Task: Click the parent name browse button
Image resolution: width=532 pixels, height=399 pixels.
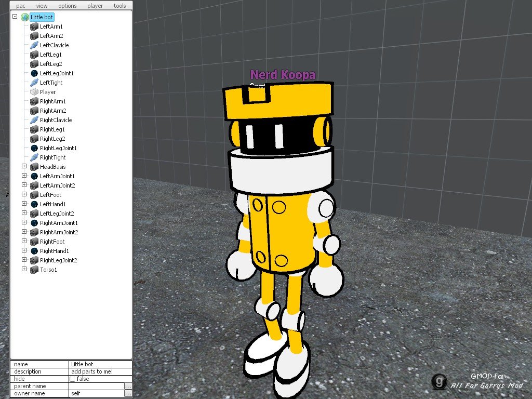Action: coord(128,386)
